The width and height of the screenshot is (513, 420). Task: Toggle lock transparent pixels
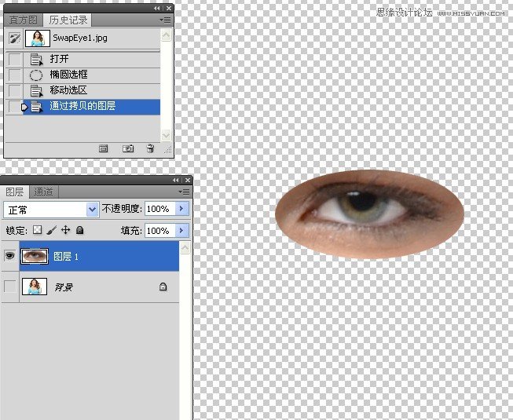click(x=37, y=230)
